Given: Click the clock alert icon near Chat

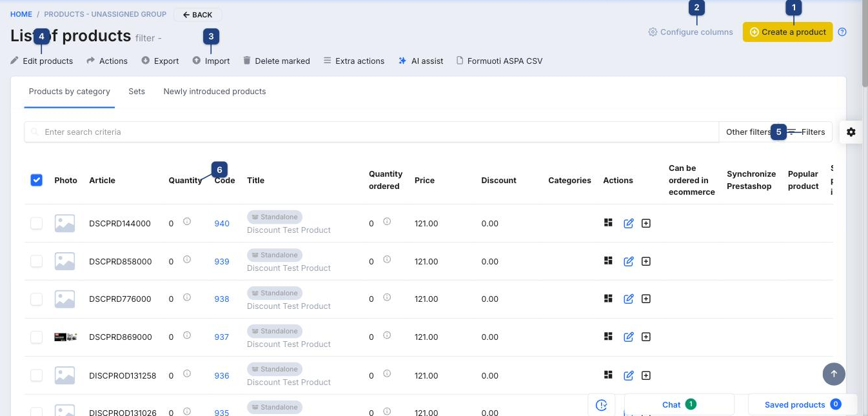Looking at the screenshot, I should click(x=602, y=405).
